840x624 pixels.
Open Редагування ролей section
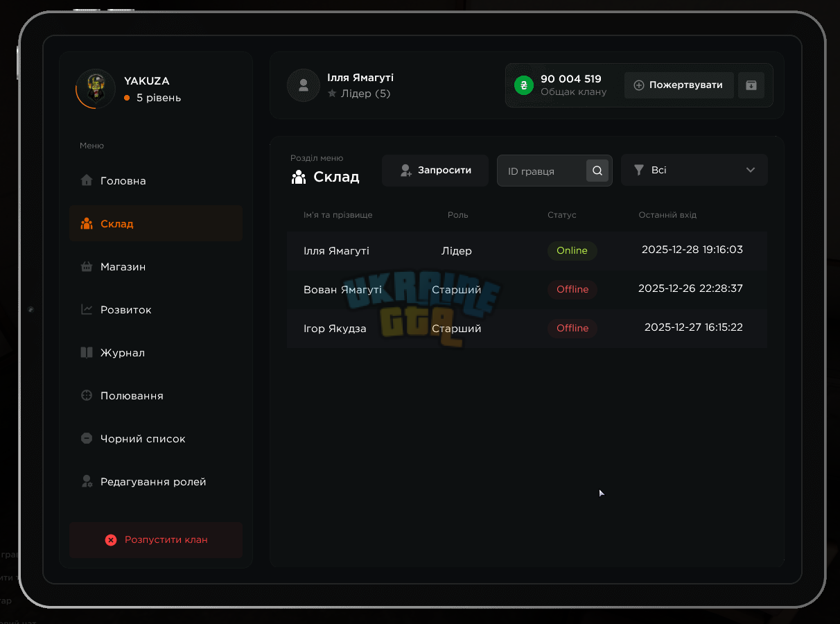tap(156, 481)
